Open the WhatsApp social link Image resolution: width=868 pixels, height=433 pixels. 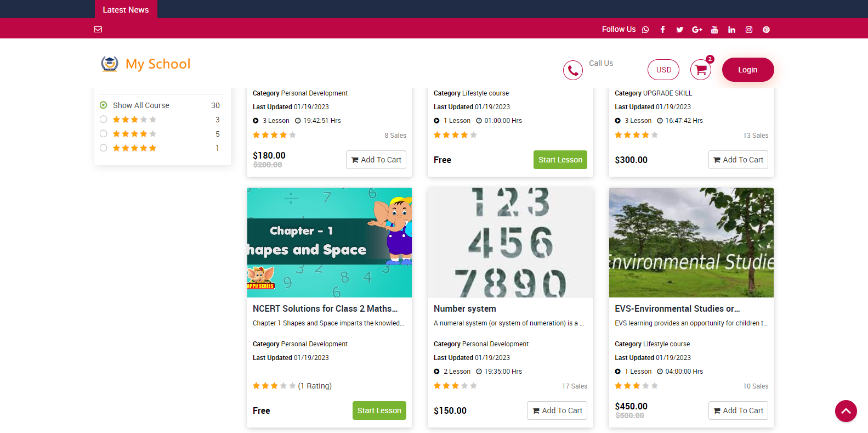645,30
